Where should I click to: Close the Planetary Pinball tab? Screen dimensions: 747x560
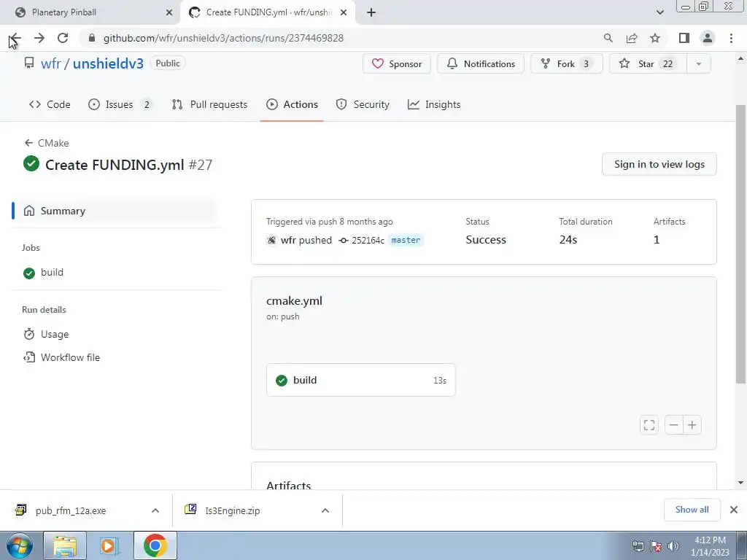point(169,12)
